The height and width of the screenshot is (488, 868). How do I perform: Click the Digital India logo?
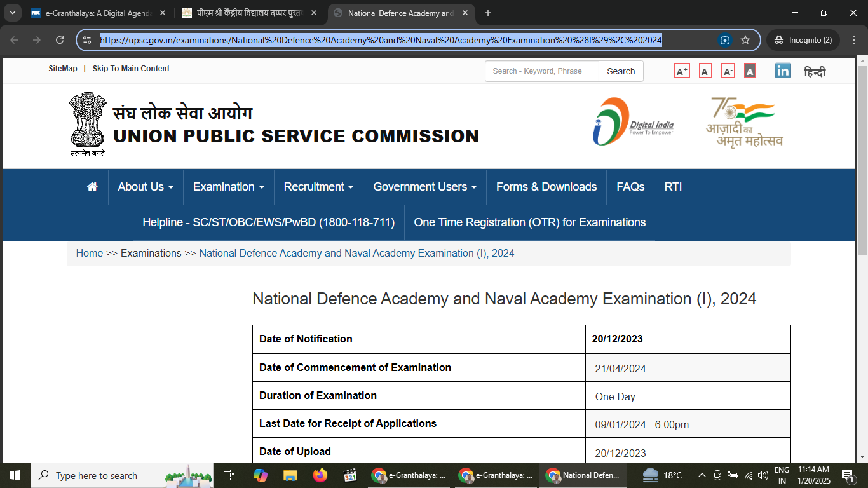tap(633, 121)
